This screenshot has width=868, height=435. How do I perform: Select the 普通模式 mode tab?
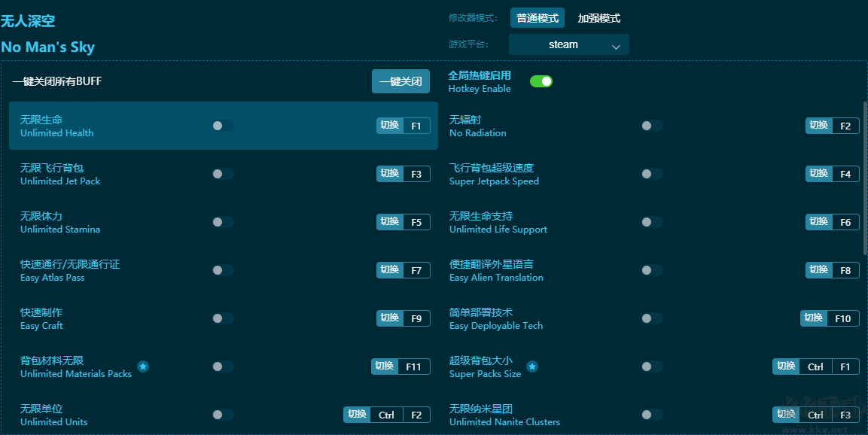coord(538,17)
